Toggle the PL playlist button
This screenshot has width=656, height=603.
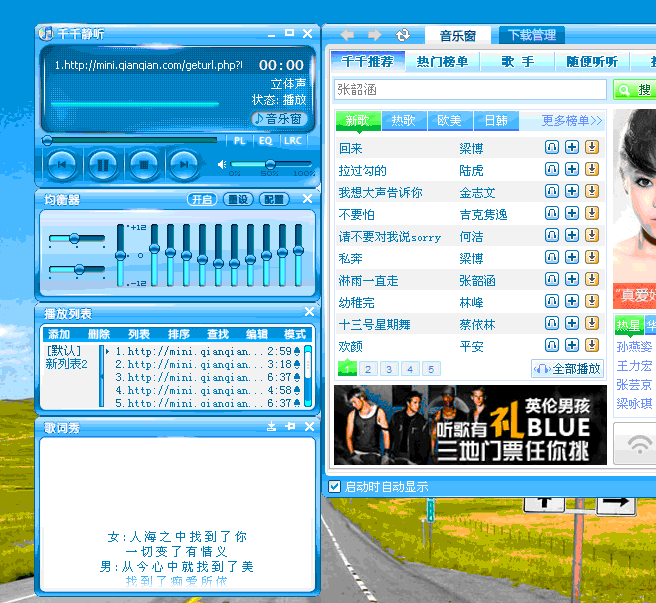239,141
